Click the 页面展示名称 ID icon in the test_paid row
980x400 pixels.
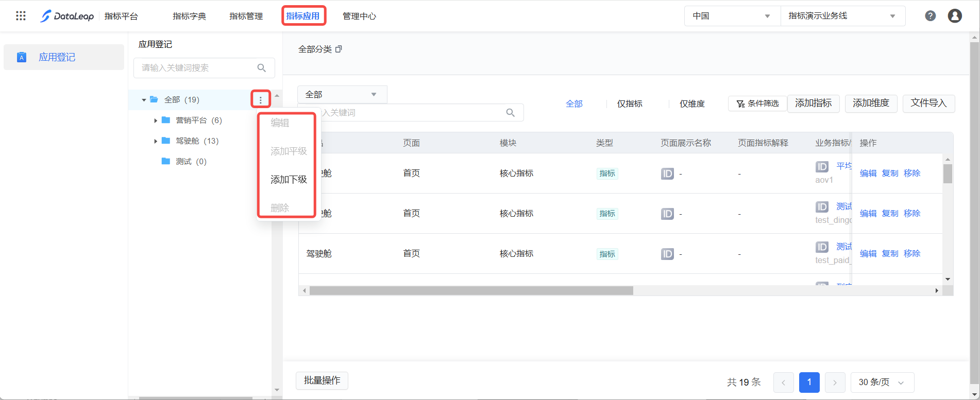coord(667,254)
